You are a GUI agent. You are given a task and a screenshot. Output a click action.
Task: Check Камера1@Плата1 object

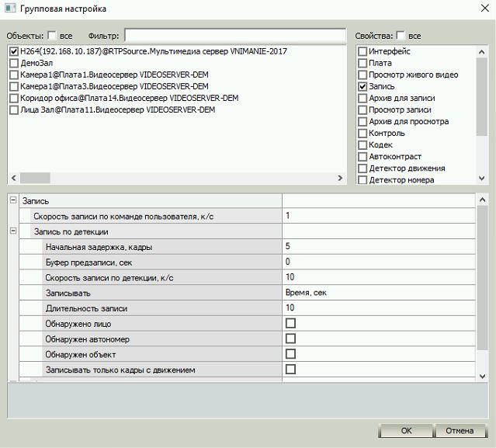14,75
